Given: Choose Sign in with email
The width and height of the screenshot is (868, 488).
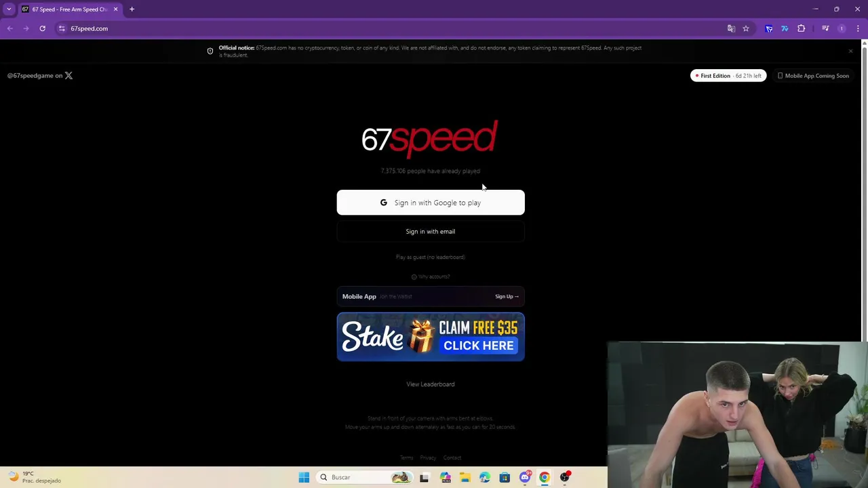Looking at the screenshot, I should tap(431, 232).
